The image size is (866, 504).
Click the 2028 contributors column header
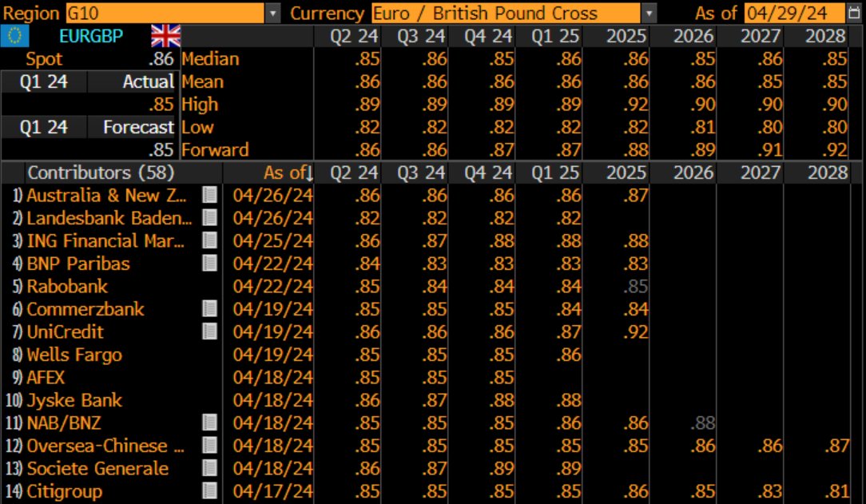pyautogui.click(x=828, y=173)
